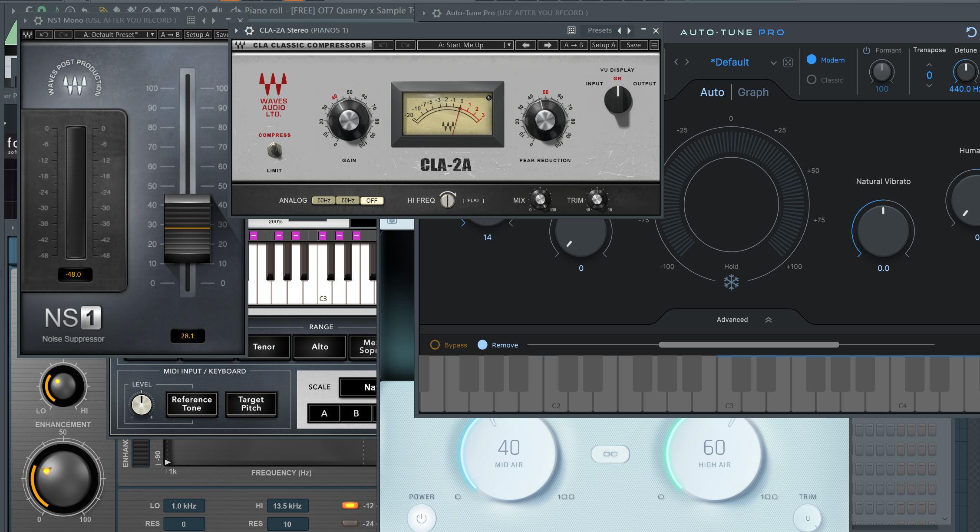The image size is (980, 532).
Task: Toggle the Power button icon
Action: [422, 518]
